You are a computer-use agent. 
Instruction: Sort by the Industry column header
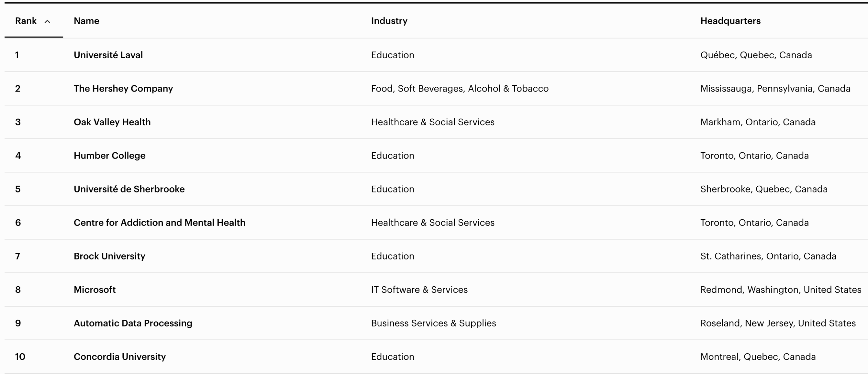pyautogui.click(x=389, y=21)
